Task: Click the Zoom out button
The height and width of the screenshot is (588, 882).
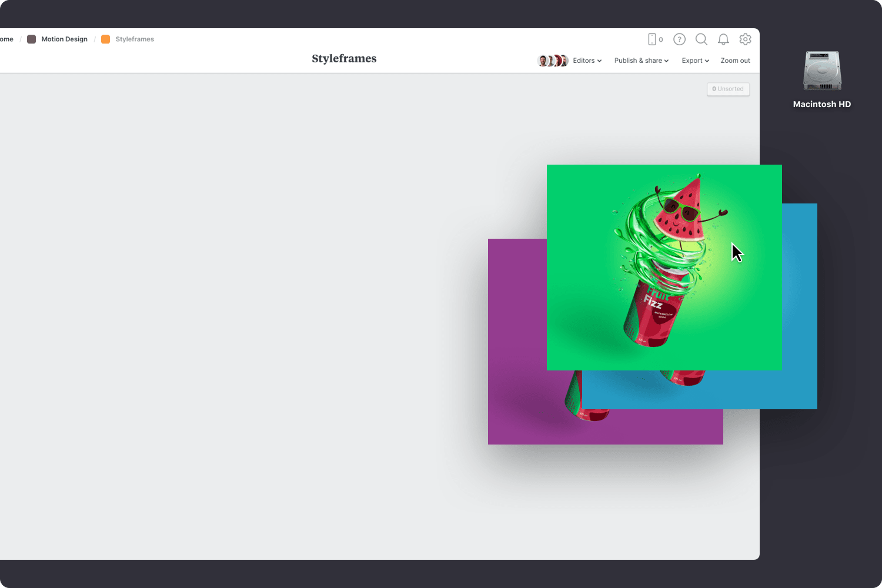Action: (735, 60)
